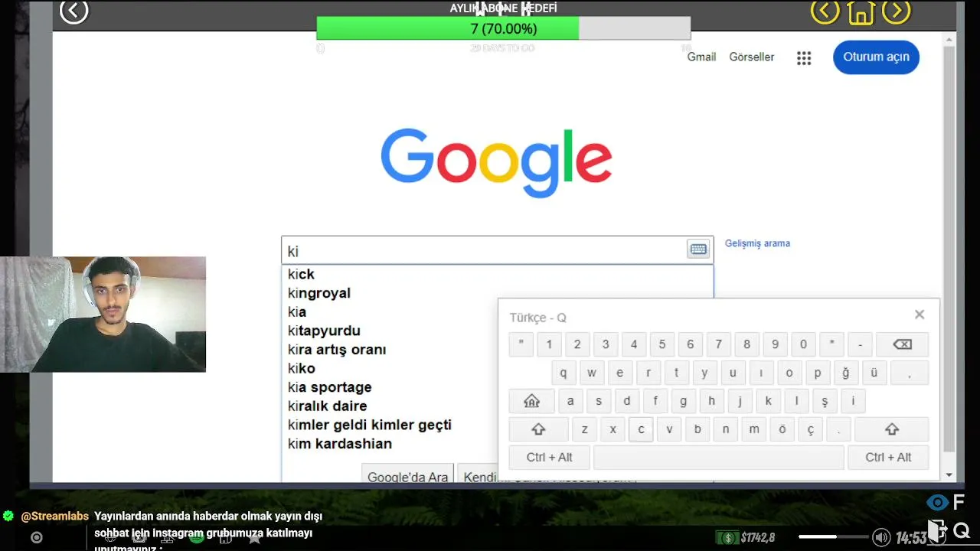Click the monthly subscriber goal progress bar
Screen dimensions: 980x551
pyautogui.click(x=503, y=28)
